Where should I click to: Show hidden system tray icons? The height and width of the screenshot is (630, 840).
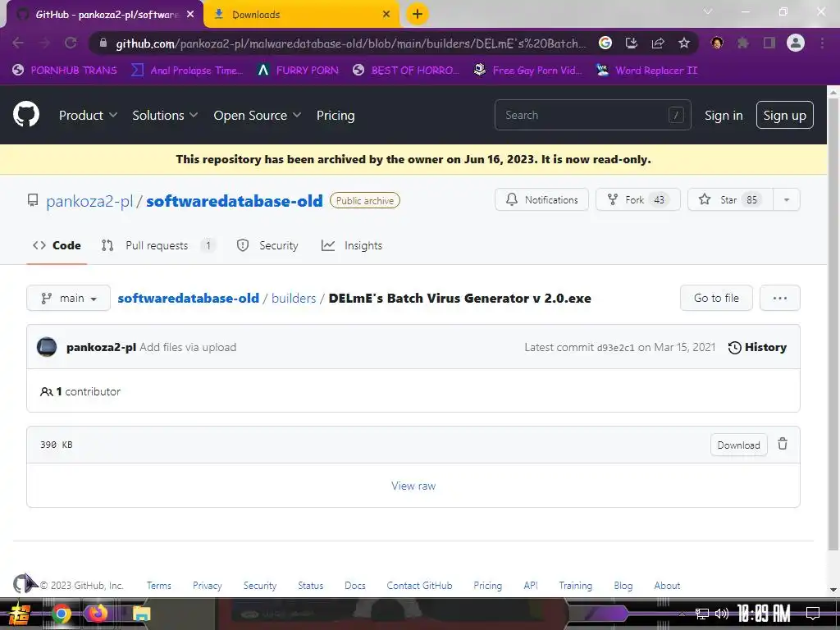682,614
